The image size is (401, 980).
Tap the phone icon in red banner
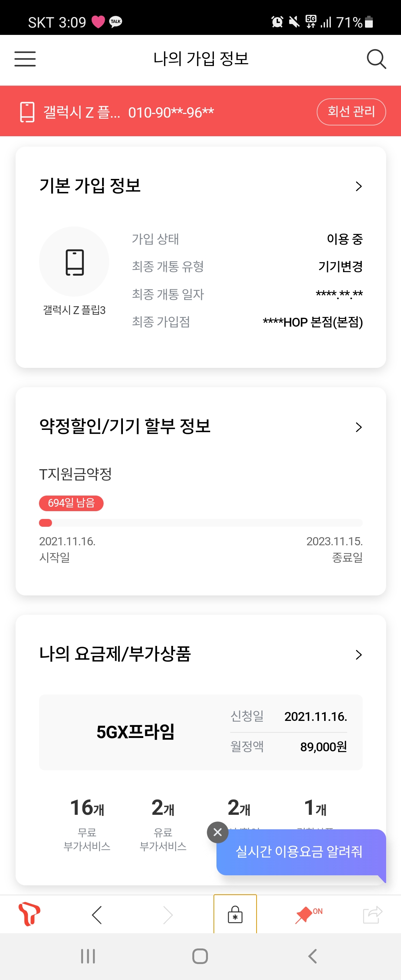27,112
